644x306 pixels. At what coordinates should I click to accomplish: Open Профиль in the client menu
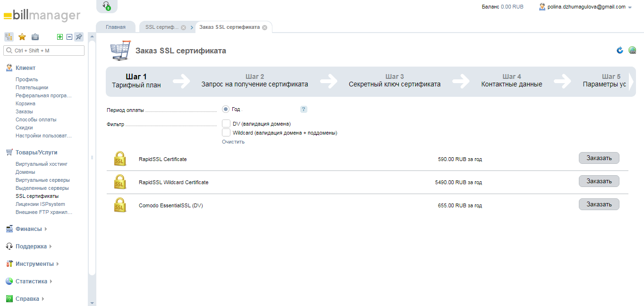click(x=27, y=79)
